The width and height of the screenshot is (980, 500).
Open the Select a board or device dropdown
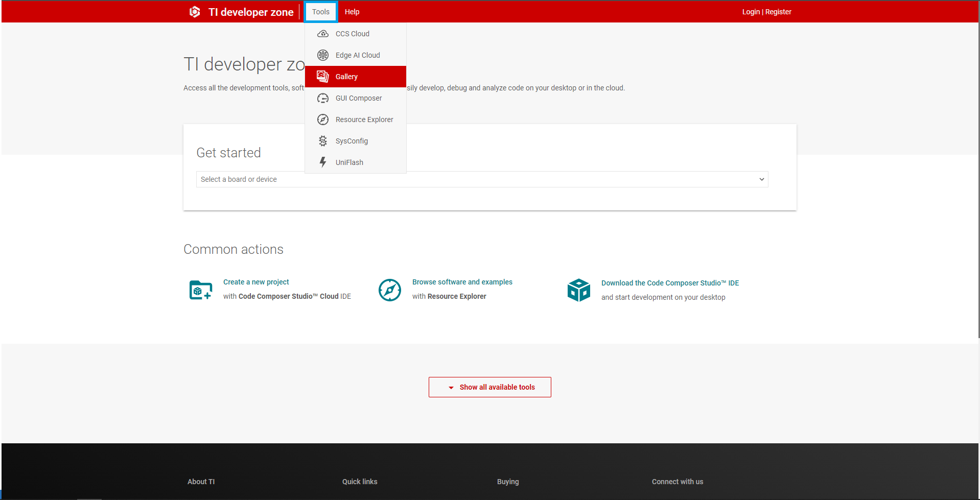(x=482, y=179)
